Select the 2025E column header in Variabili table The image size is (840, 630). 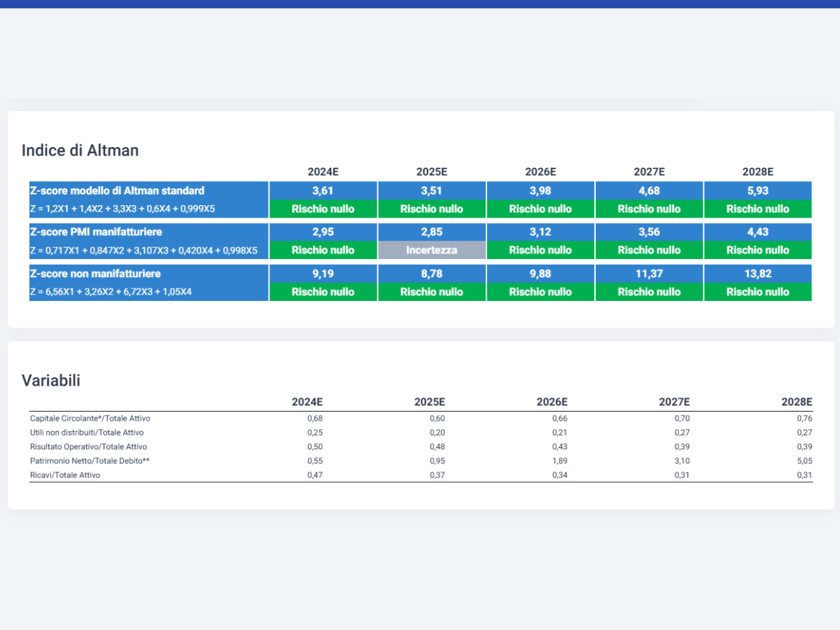(429, 402)
